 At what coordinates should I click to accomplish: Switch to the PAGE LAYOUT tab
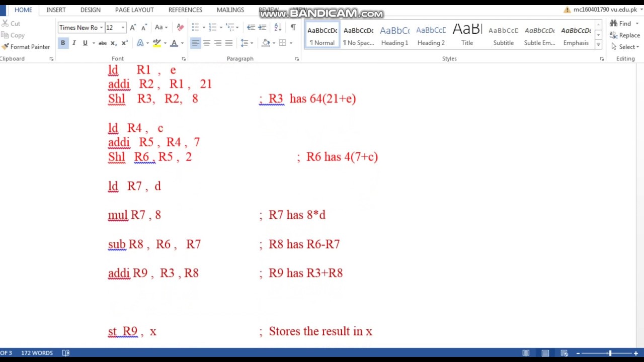pos(134,10)
